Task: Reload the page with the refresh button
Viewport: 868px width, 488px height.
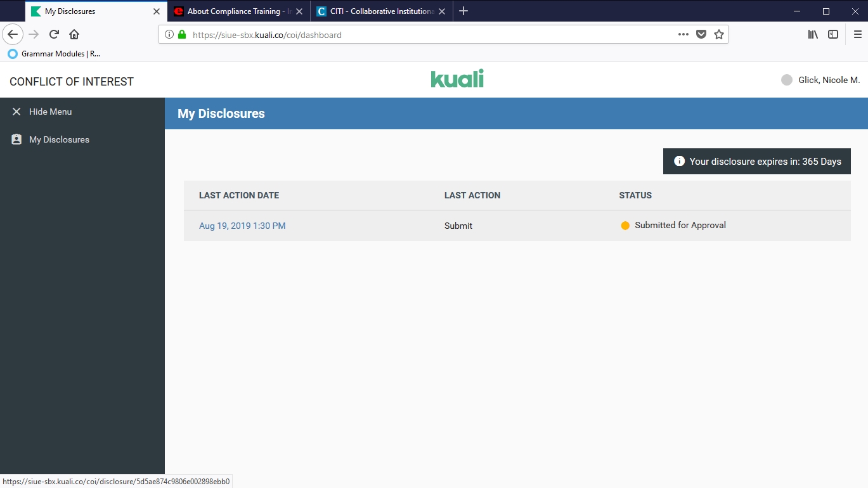Action: pyautogui.click(x=55, y=34)
